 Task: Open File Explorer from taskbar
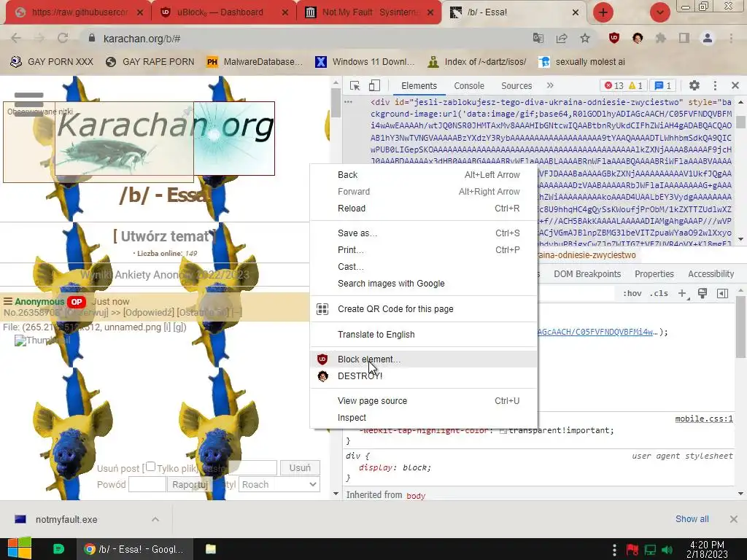point(211,549)
